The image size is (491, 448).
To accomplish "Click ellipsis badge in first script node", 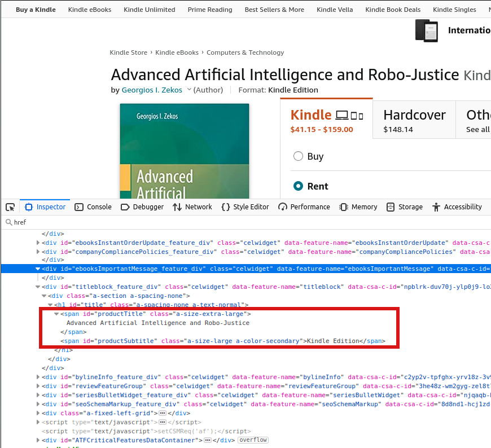I will 163,423.
